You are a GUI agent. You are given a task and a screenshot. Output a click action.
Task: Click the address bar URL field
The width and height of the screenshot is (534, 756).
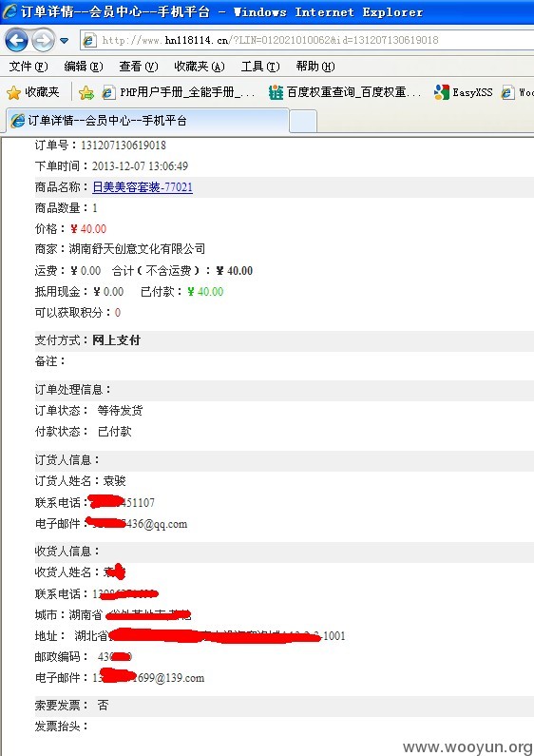point(309,40)
